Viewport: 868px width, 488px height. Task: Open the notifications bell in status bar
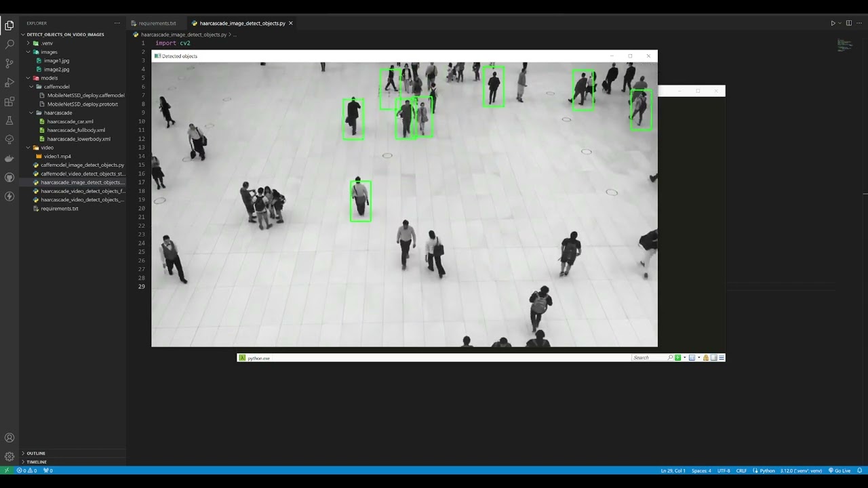point(859,470)
